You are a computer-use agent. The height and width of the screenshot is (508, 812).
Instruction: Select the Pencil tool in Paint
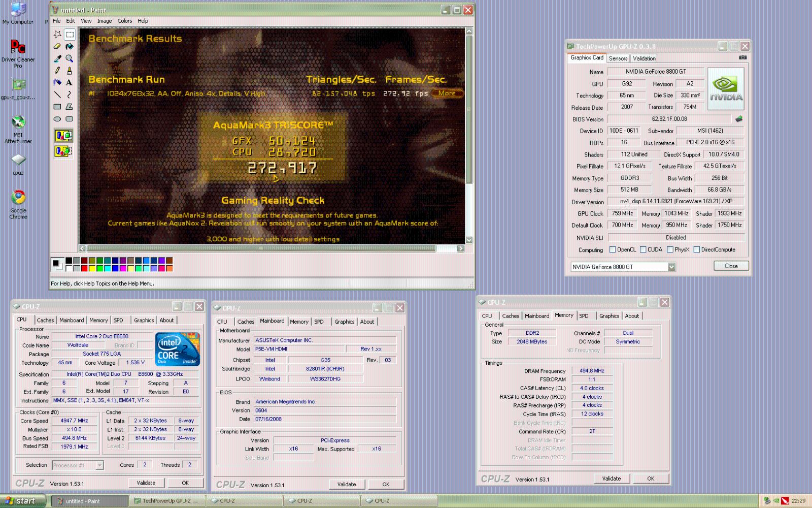click(x=57, y=71)
